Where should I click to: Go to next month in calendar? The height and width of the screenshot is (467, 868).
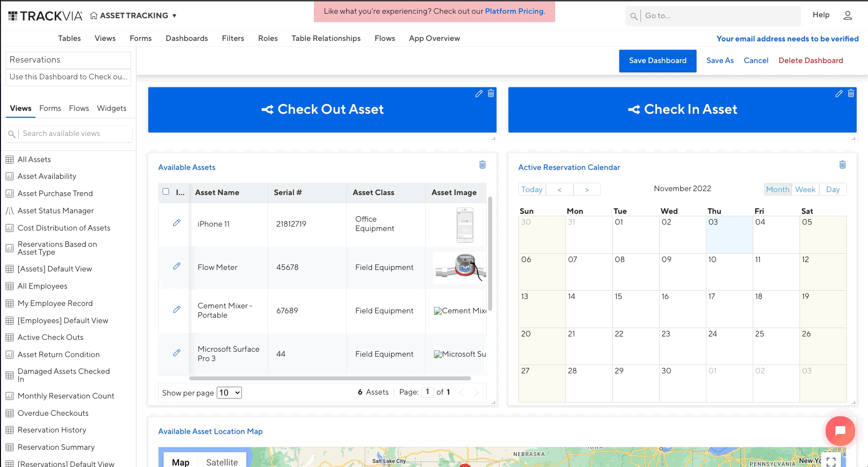(x=587, y=190)
